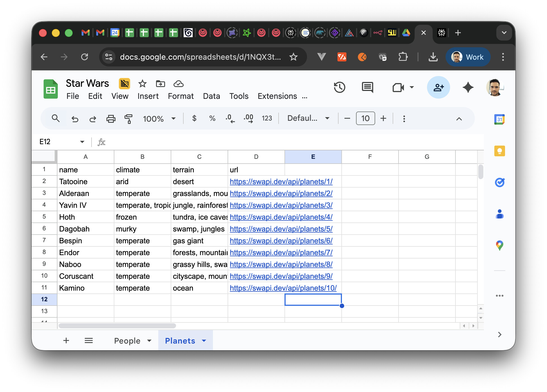Screen dimensions: 547x392
Task: Click the share people button
Action: (438, 87)
